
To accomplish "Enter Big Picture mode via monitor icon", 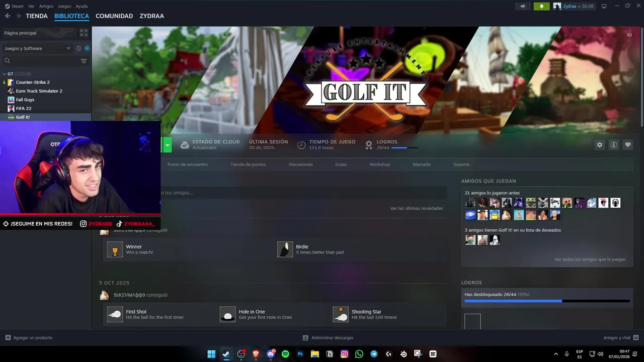I will coord(604,6).
